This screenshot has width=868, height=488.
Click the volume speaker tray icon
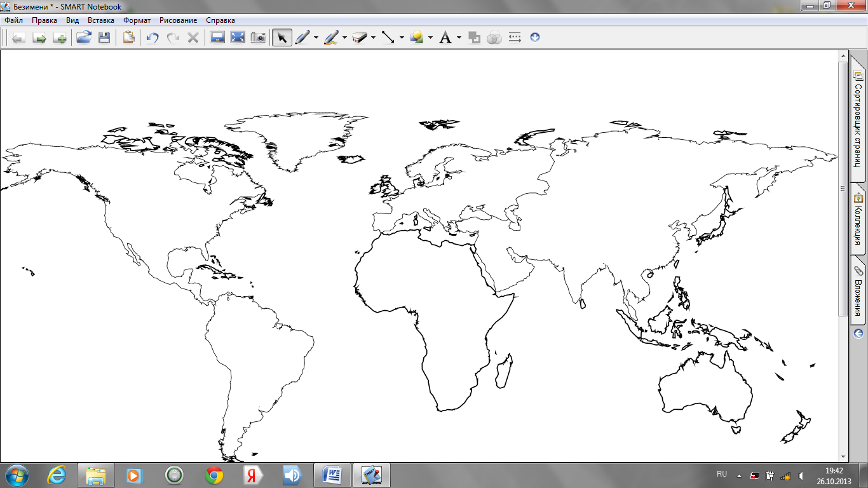point(801,475)
